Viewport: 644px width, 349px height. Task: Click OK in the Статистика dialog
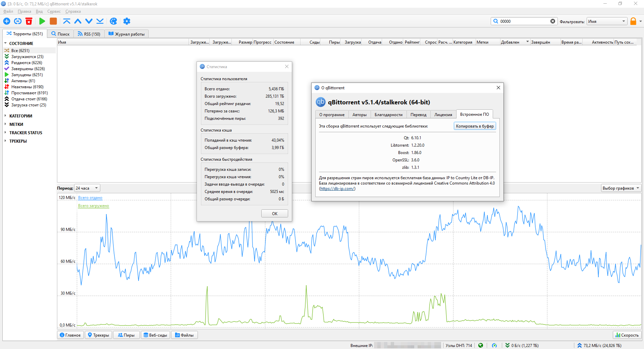point(274,213)
